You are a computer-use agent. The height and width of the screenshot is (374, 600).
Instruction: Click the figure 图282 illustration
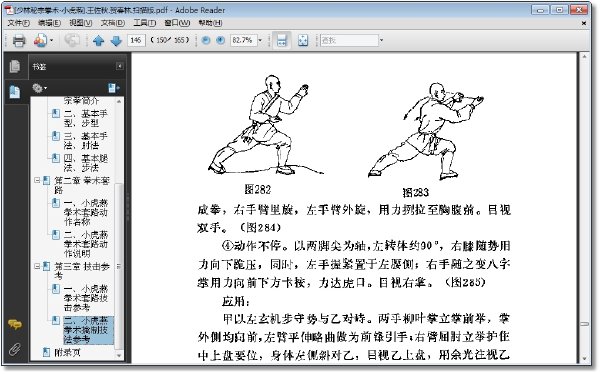pos(266,124)
